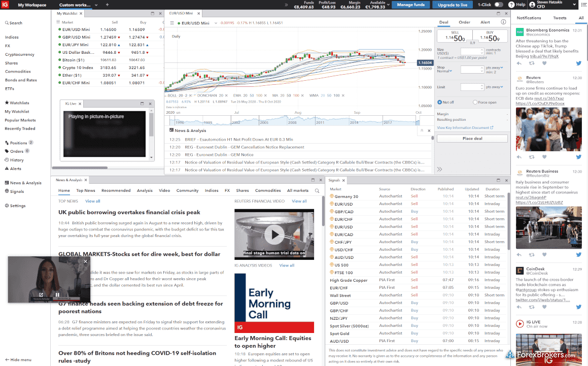Screen dimensions: 588x366
Task: Select the Commodities tab in News & Analysis panel
Action: tap(268, 191)
